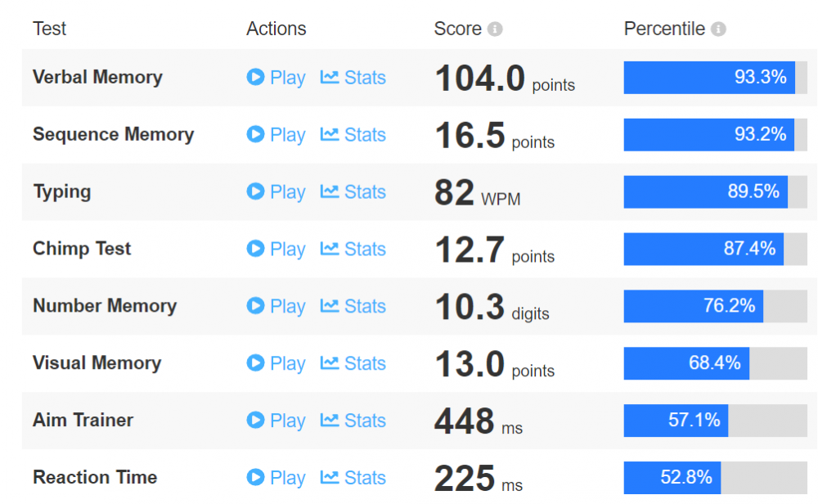Click the stats chart icon for Chimp Test
This screenshot has width=818, height=504.
pyautogui.click(x=329, y=249)
